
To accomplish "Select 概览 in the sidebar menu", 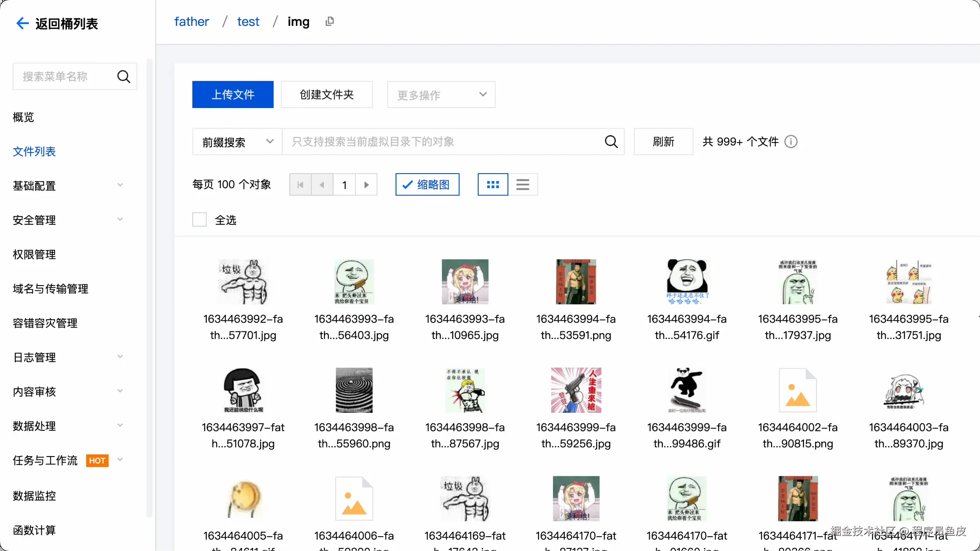I will [24, 117].
